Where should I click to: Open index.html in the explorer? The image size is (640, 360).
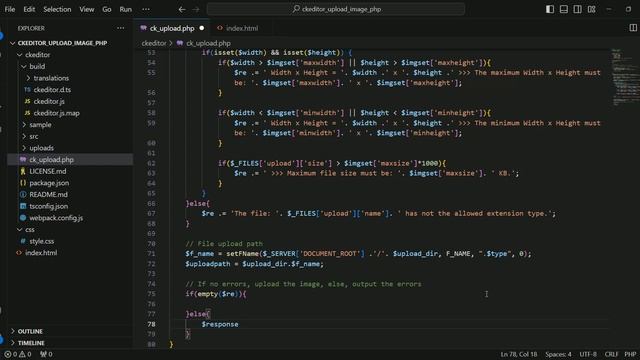pyautogui.click(x=41, y=253)
